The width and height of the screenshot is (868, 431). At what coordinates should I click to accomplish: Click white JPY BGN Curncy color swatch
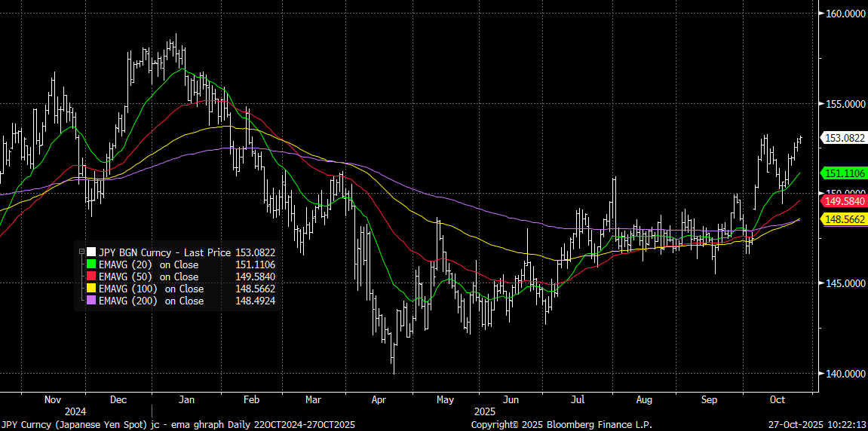[91, 252]
